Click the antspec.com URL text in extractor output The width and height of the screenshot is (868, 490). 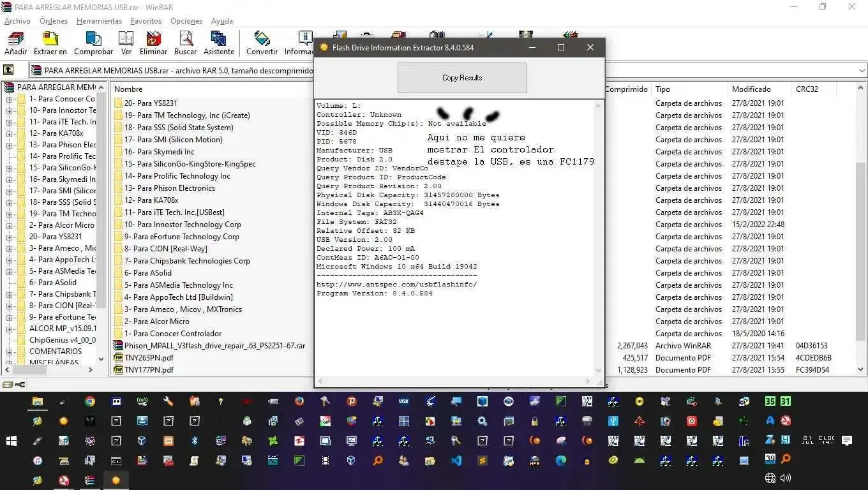point(396,285)
